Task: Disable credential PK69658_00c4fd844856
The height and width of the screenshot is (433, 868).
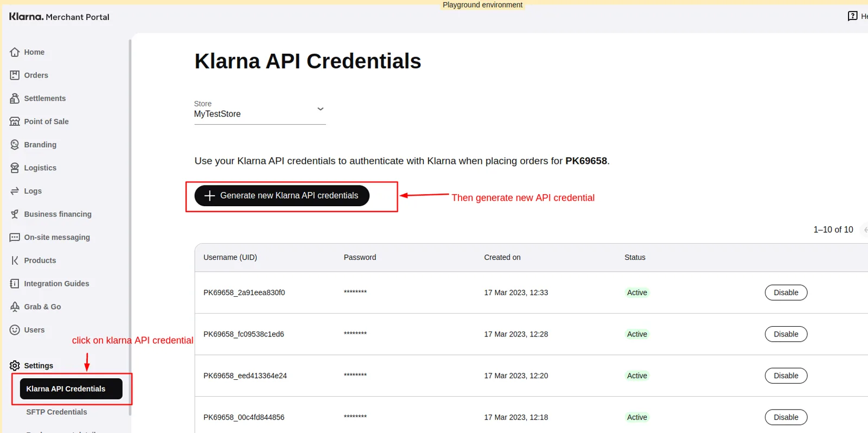Action: coord(786,417)
